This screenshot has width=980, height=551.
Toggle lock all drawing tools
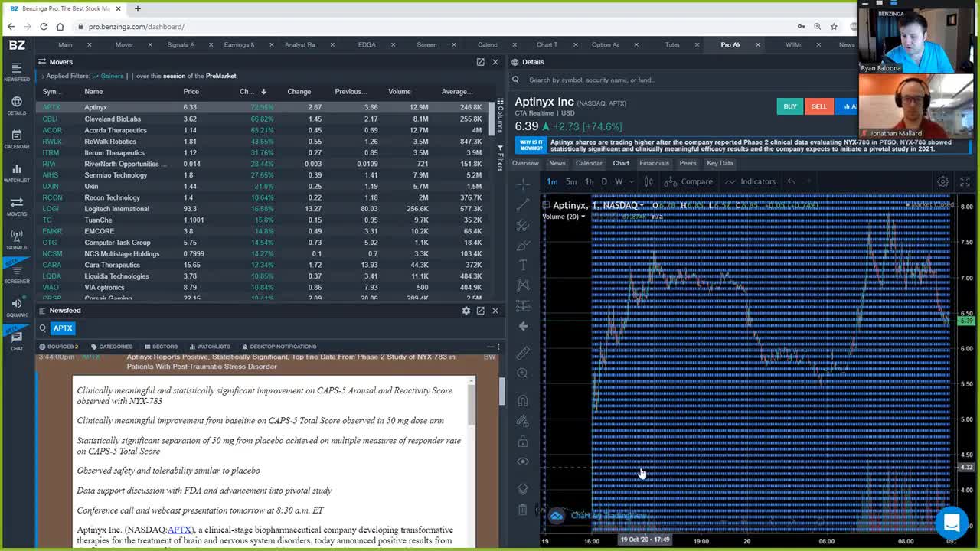(x=523, y=442)
